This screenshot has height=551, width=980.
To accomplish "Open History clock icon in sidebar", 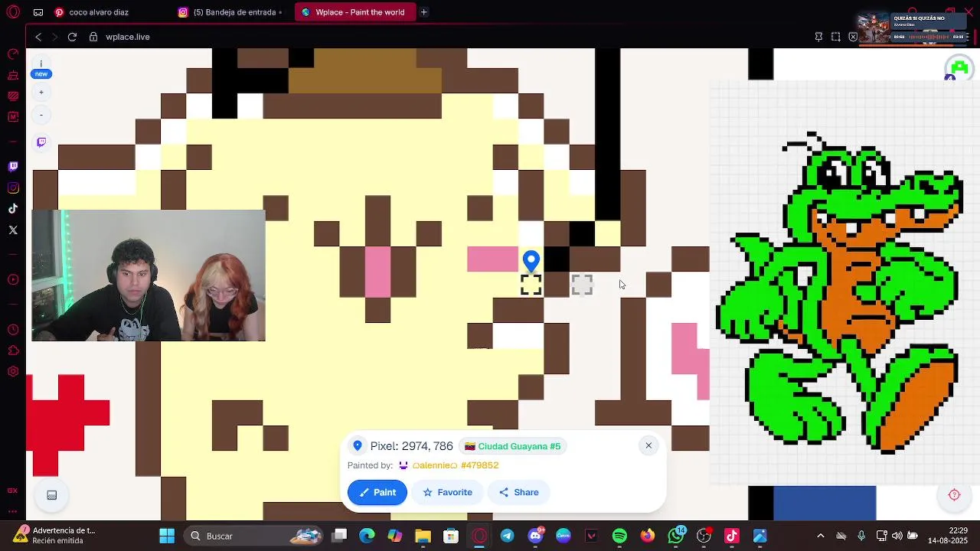I will pos(13,330).
